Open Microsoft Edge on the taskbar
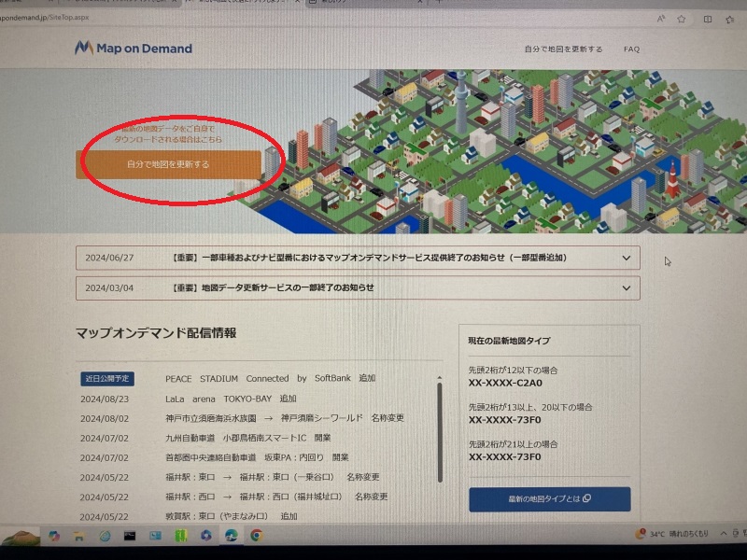This screenshot has height=560, width=747. 231,536
